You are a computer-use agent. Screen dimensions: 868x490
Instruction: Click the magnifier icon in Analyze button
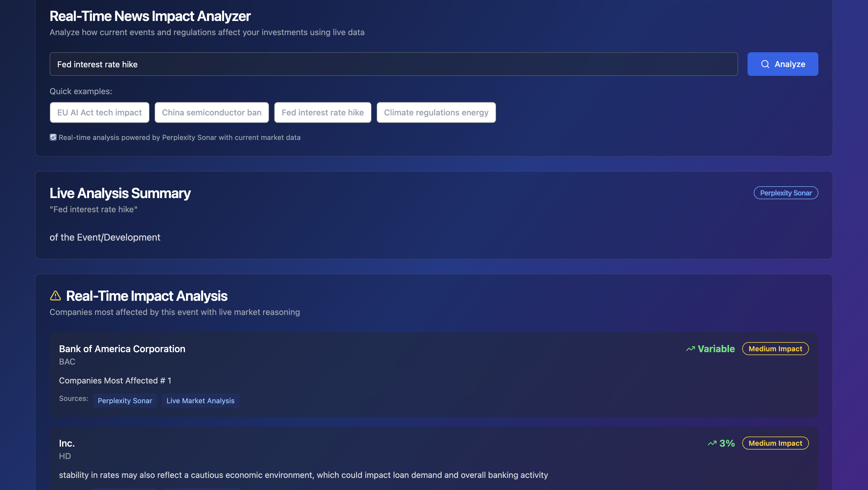pyautogui.click(x=765, y=64)
